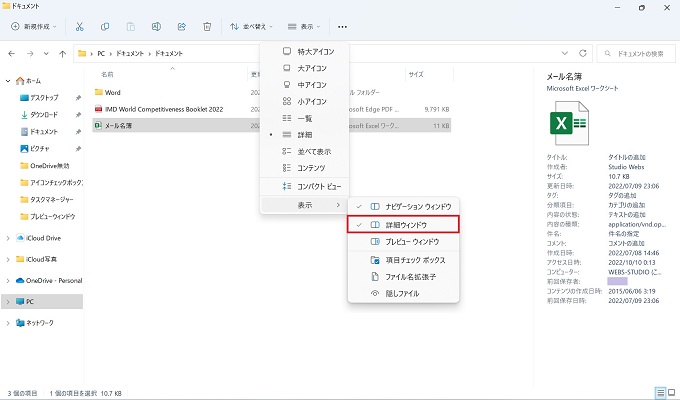680x400 pixels.
Task: Select 並べて表示 tiles view option
Action: click(304, 152)
